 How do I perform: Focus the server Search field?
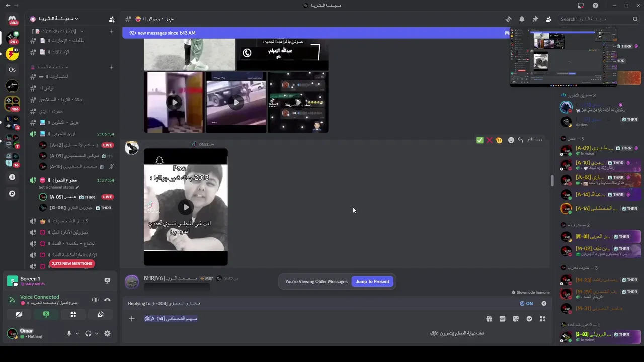coord(599,19)
